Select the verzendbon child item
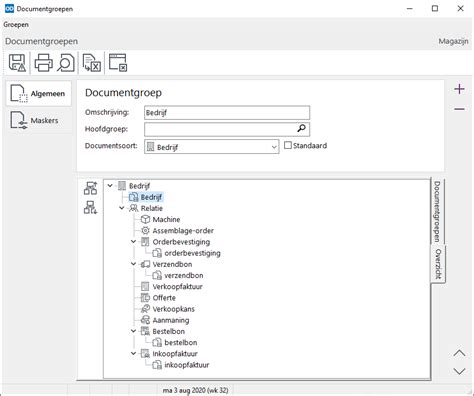 point(184,276)
